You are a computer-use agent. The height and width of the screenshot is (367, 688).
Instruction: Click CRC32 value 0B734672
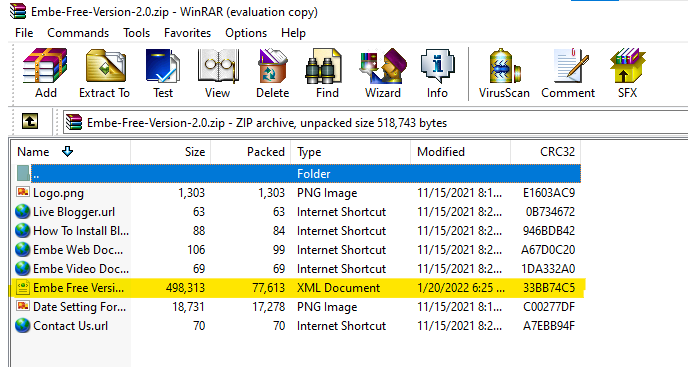coord(550,212)
